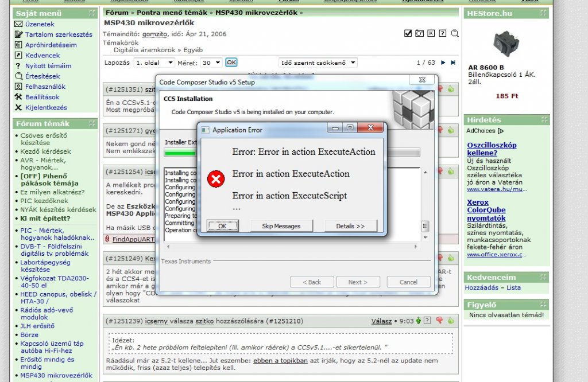Screen dimensions: 588x382
Task: Collapse the Kedvenceim panel
Action: pyautogui.click(x=543, y=277)
